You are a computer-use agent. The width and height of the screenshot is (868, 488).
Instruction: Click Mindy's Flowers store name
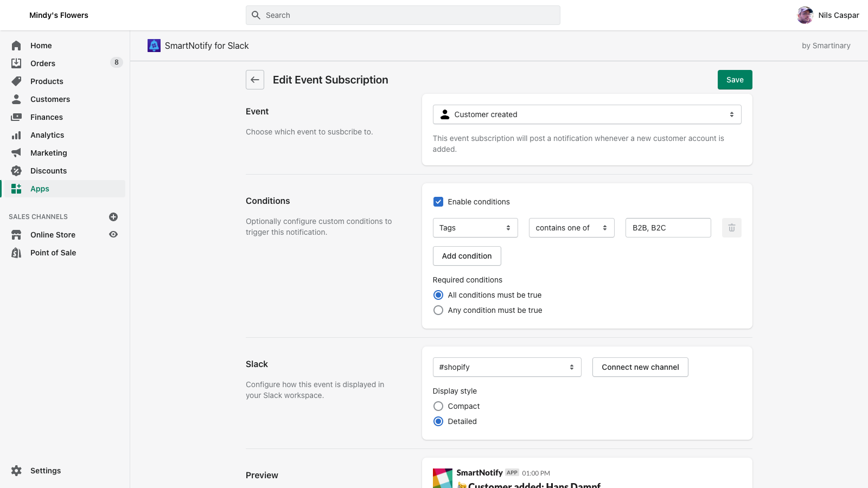59,15
